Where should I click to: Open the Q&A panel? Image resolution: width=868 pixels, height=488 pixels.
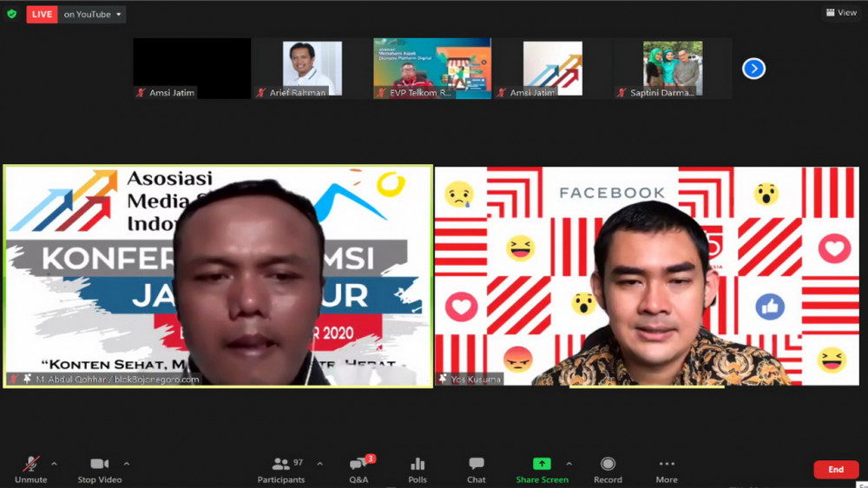point(358,470)
